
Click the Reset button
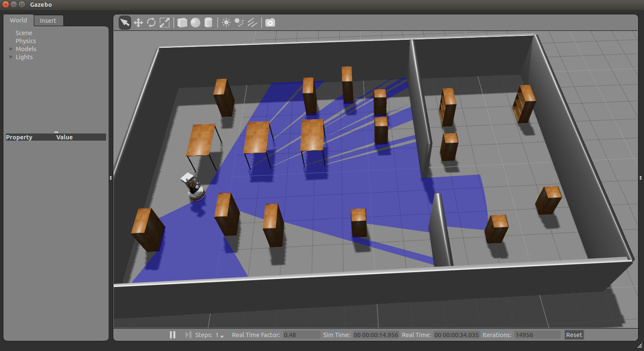pyautogui.click(x=574, y=335)
